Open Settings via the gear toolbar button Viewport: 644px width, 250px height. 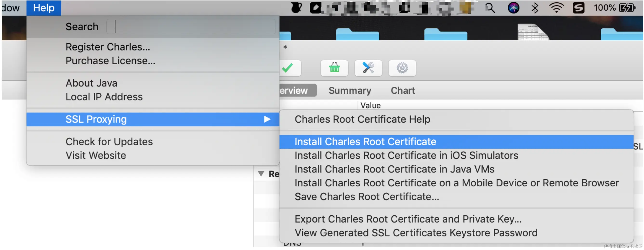click(x=402, y=68)
